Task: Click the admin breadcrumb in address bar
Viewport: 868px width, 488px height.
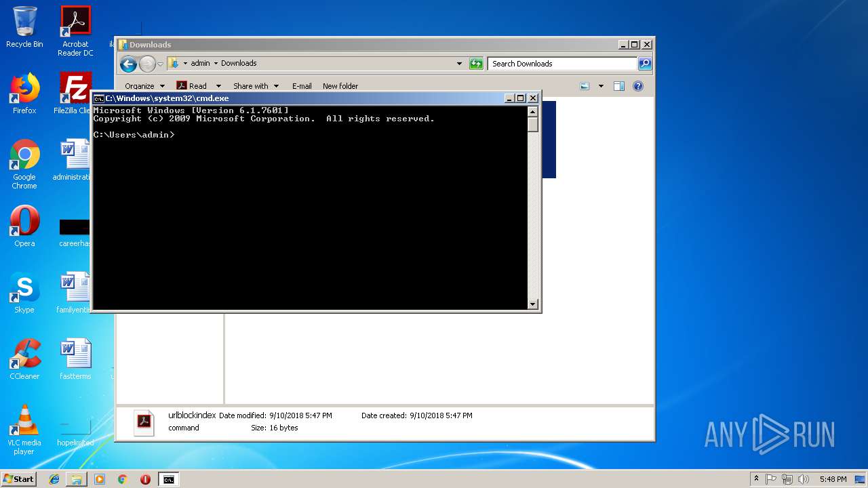Action: tap(200, 63)
